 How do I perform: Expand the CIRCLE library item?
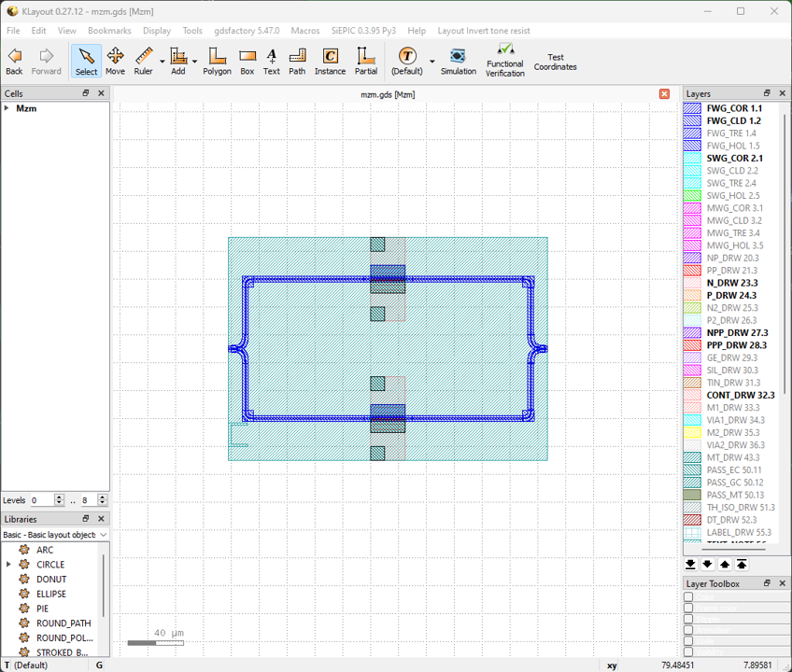tap(8, 565)
